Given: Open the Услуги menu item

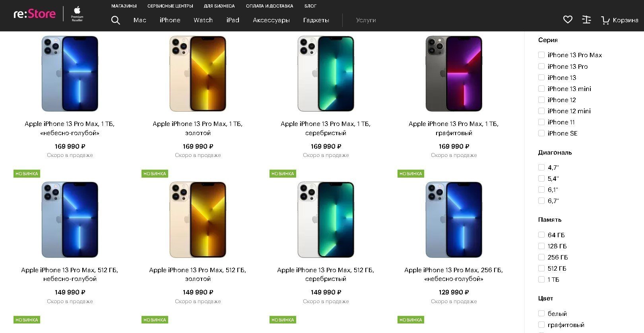Looking at the screenshot, I should pos(366,20).
